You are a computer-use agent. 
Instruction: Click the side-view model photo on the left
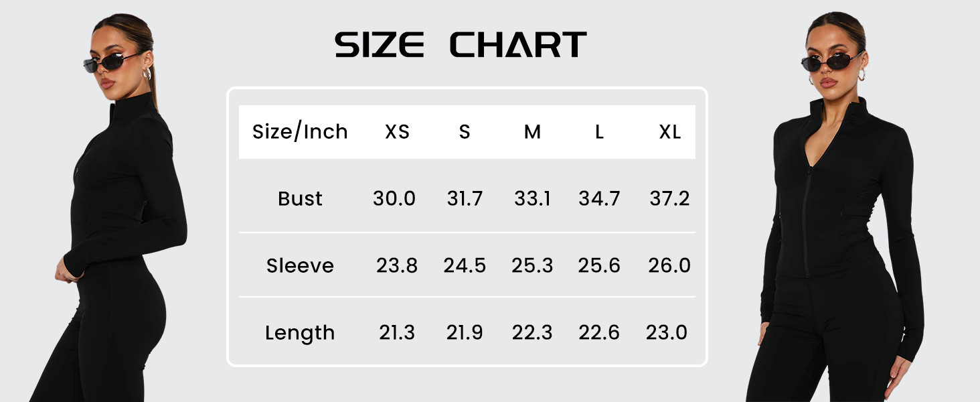coord(120,214)
